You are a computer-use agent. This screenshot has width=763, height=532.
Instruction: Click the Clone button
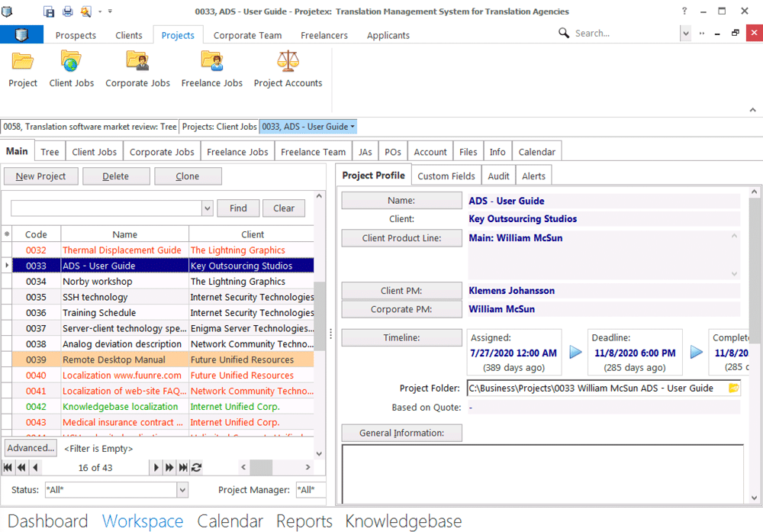(x=188, y=176)
